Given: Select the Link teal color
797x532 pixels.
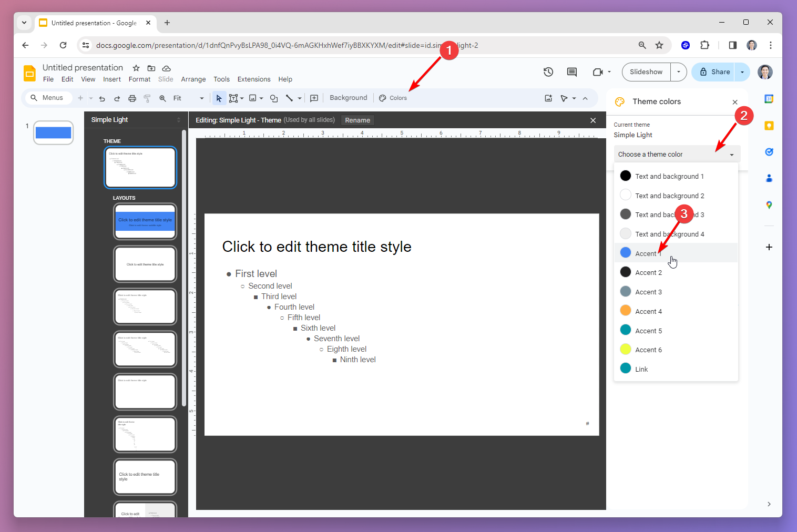Looking at the screenshot, I should (676, 369).
